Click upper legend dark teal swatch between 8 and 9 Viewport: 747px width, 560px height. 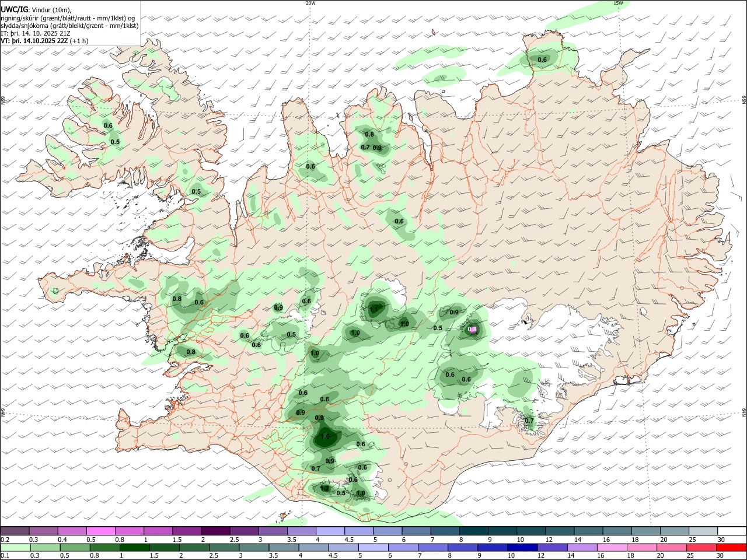coord(474,531)
